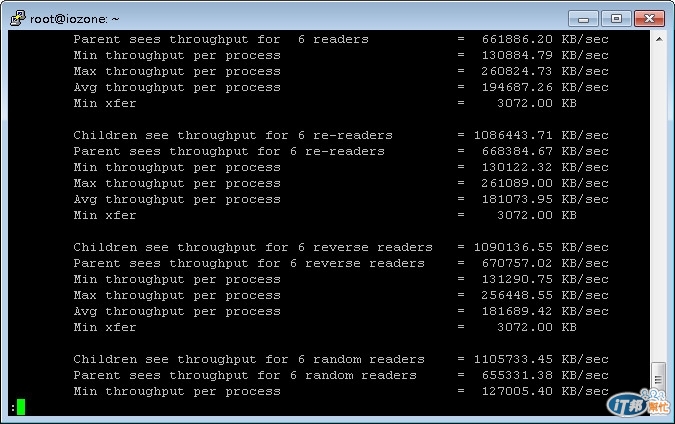The image size is (675, 424).
Task: Click the PuTTY icon in the title bar
Action: pos(17,19)
